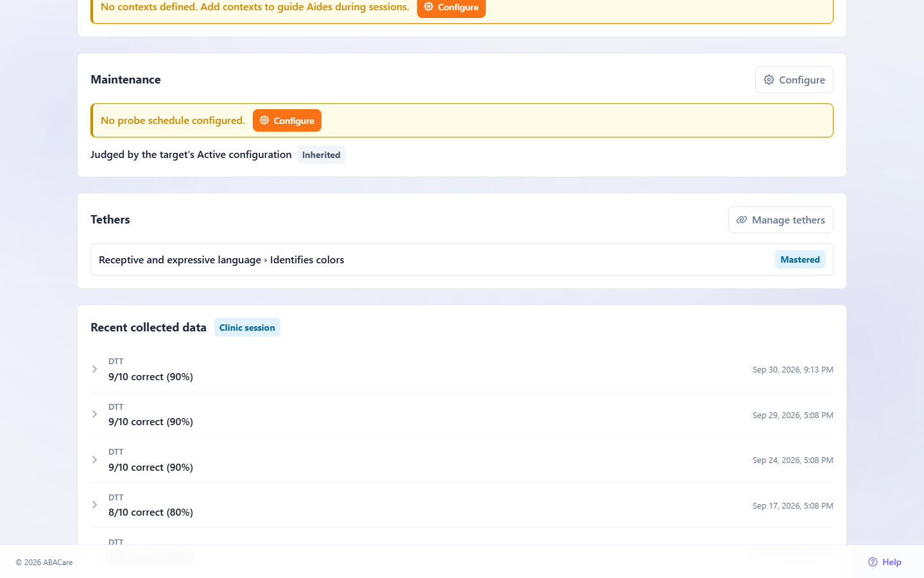This screenshot has height=578, width=924.
Task: Open the outlined Configure button in the Maintenance header
Action: click(794, 80)
